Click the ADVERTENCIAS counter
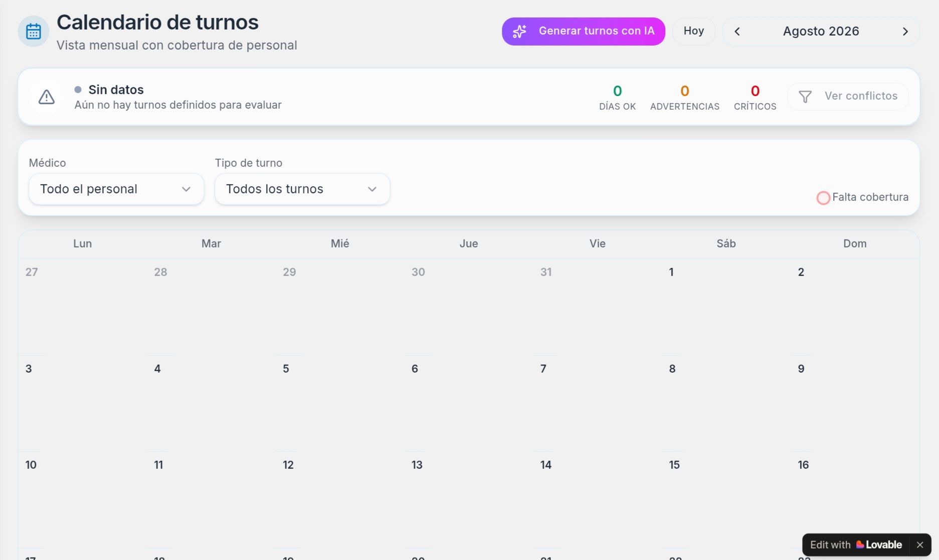Screen dimensions: 939x560 pos(684,97)
